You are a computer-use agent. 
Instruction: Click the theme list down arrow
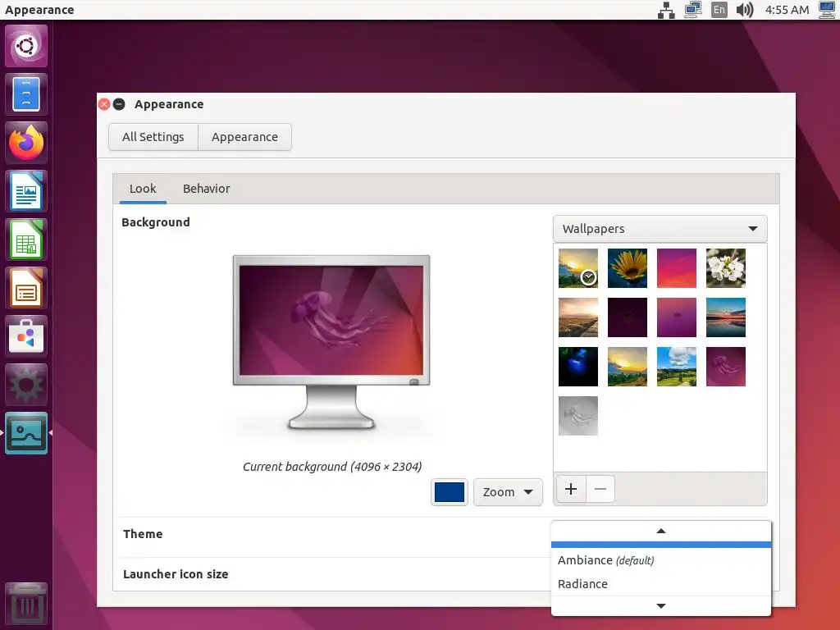[661, 606]
